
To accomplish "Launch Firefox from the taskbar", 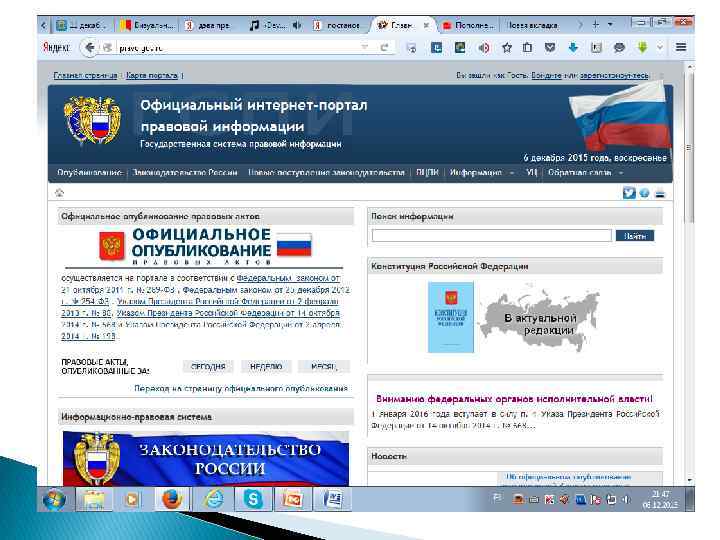I will pyautogui.click(x=172, y=499).
